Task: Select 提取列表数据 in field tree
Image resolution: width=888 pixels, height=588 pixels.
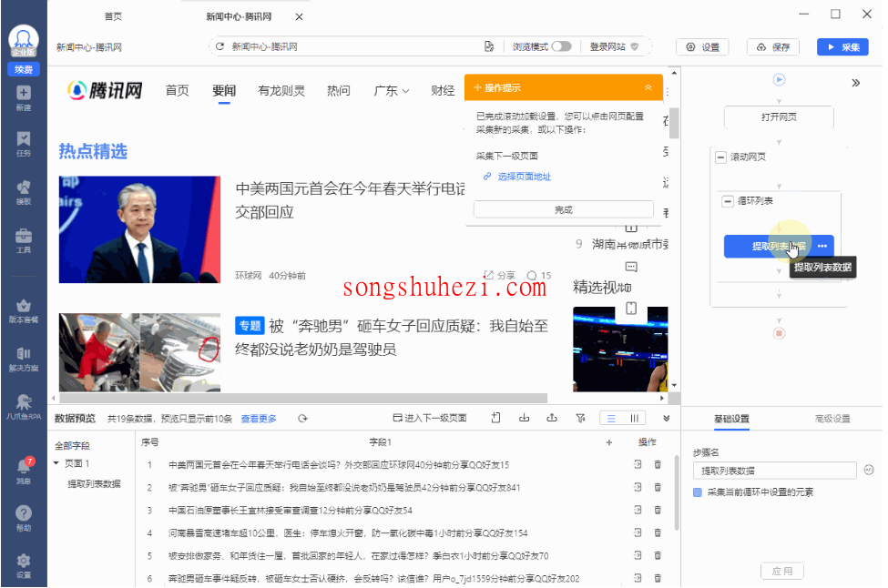Action: [x=94, y=484]
